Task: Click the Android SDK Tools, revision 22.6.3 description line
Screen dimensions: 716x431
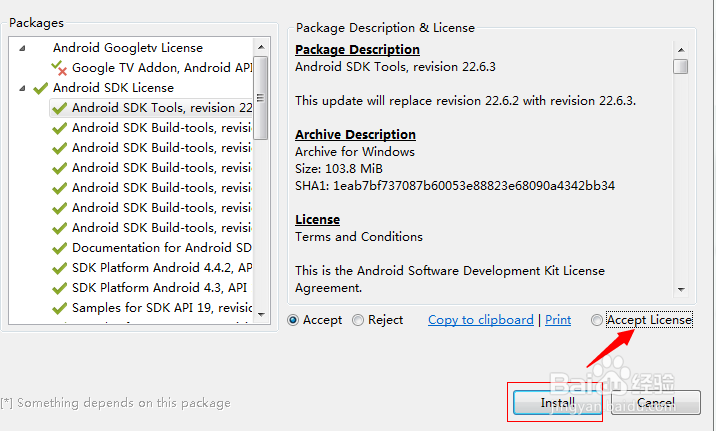Action: point(395,67)
